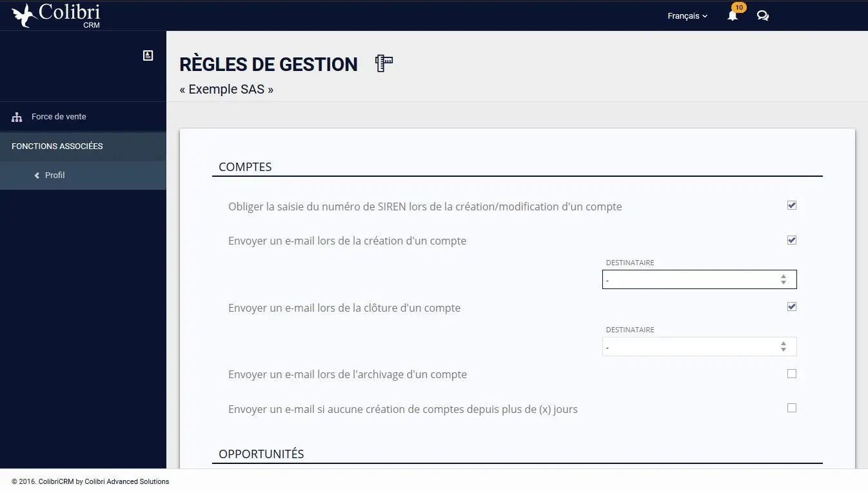The image size is (868, 493).
Task: Enable e-mail on account archiving checkbox
Action: (792, 374)
